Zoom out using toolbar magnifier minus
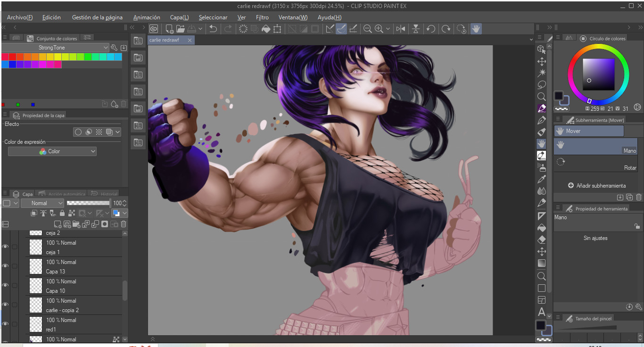The width and height of the screenshot is (644, 347). click(x=368, y=29)
